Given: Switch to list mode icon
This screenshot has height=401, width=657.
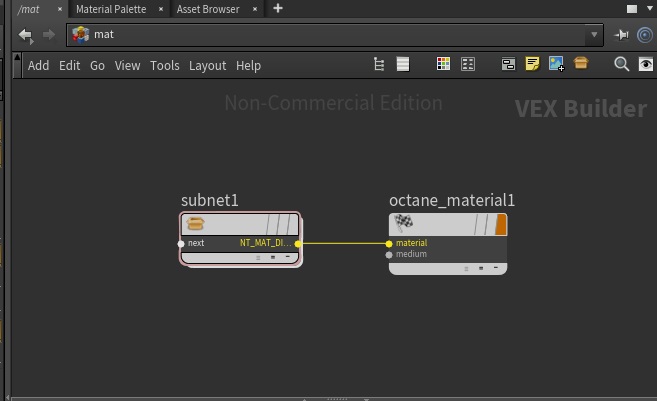Looking at the screenshot, I should tap(403, 64).
